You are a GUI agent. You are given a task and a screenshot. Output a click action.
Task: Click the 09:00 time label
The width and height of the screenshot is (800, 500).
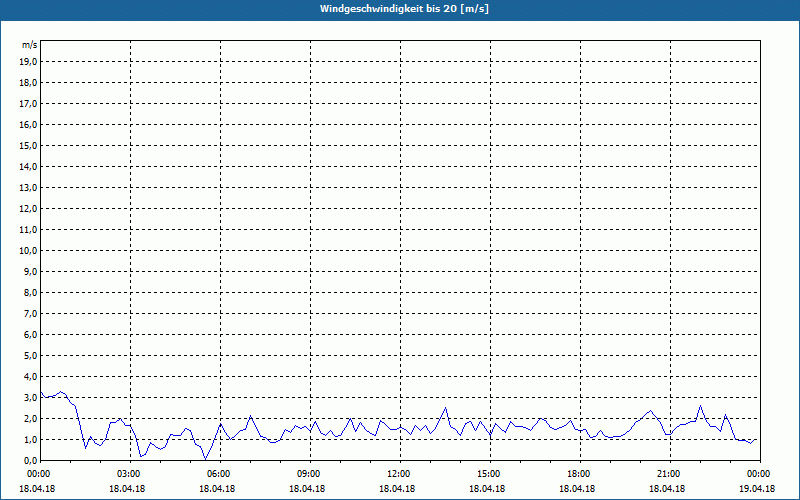tap(310, 474)
